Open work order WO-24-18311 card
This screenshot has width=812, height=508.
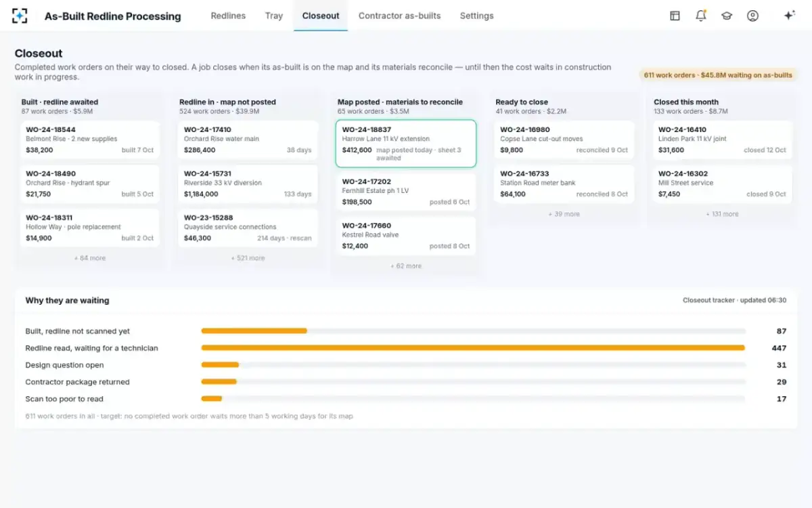[90, 228]
